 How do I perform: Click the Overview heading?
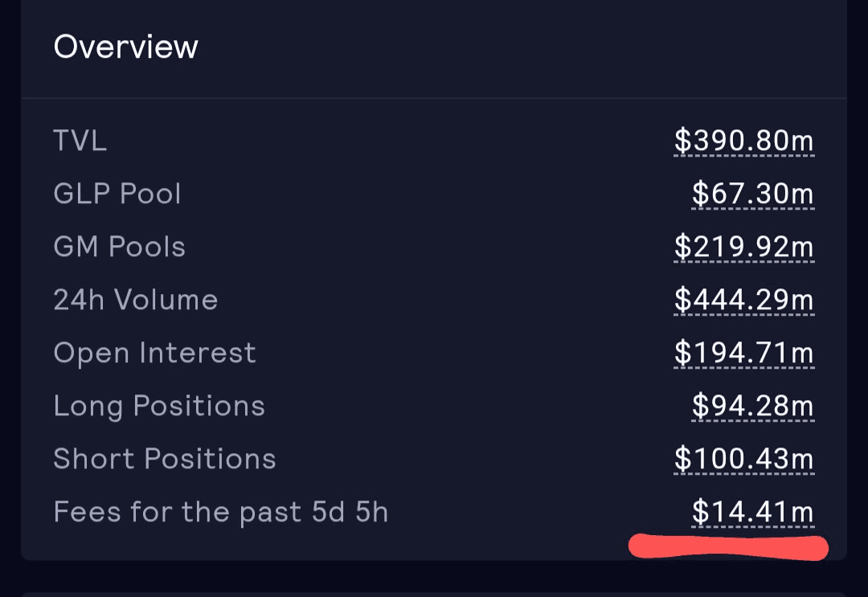(x=125, y=47)
